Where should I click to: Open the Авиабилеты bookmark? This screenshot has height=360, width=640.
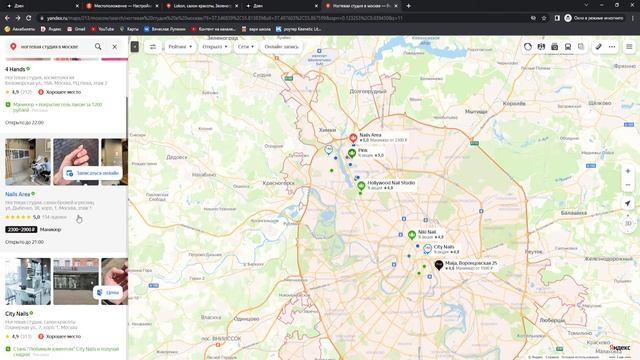[20, 29]
